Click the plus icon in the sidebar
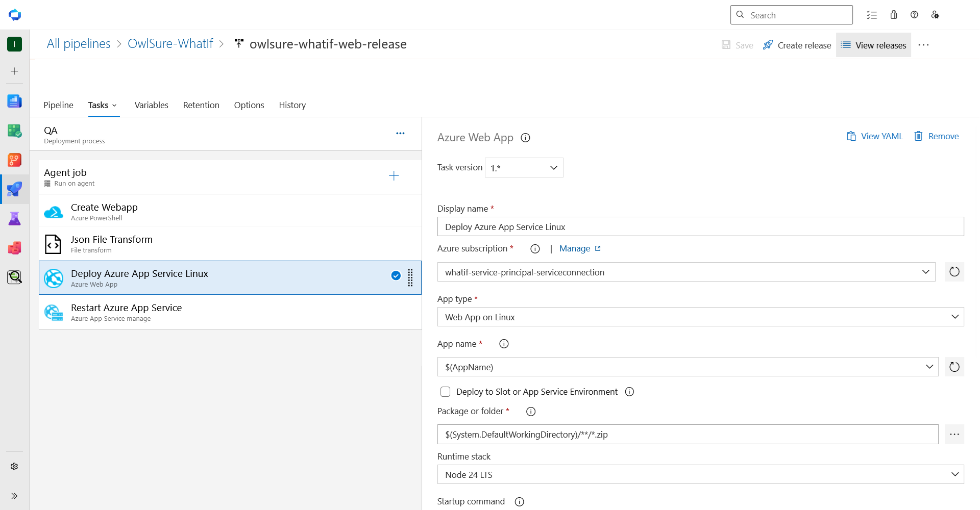 (14, 71)
